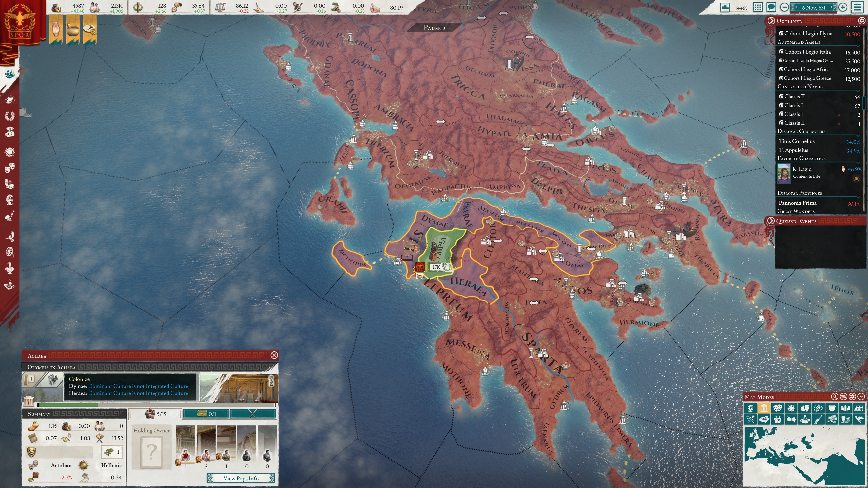The height and width of the screenshot is (488, 868).
Task: Select the thumbs up/down opinion map mode
Action: click(x=791, y=419)
